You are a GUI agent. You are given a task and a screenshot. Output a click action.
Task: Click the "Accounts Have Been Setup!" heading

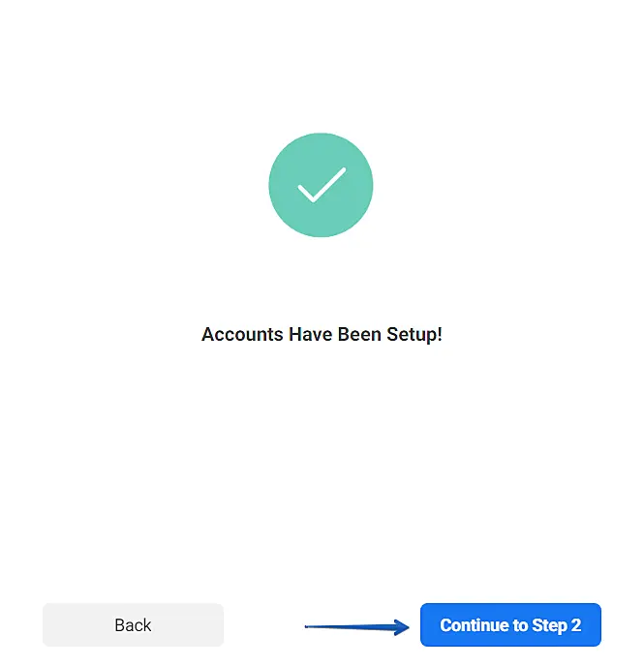point(322,335)
